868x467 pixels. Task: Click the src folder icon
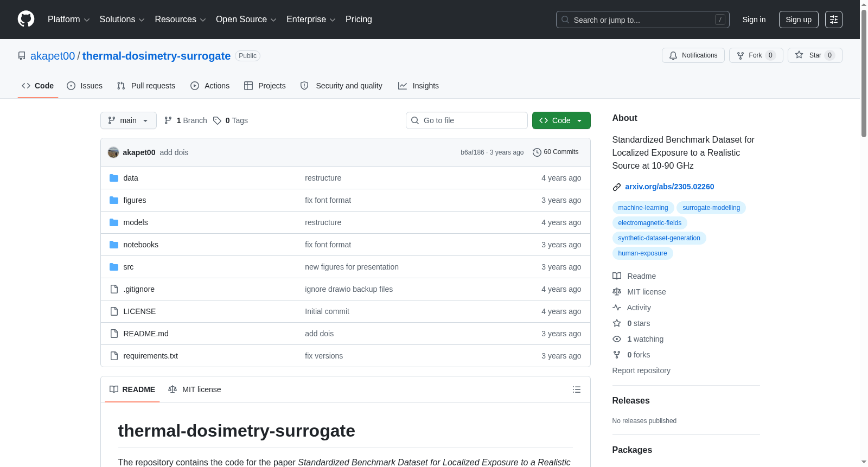coord(114,267)
